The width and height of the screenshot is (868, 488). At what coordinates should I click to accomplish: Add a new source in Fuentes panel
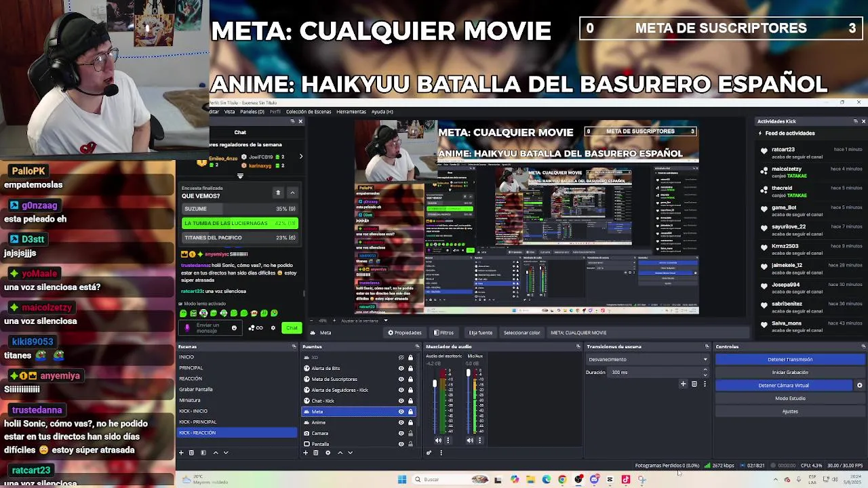tap(305, 452)
